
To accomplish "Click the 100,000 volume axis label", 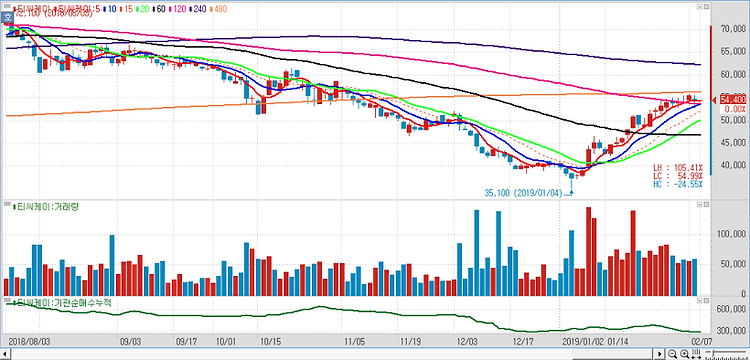I will [x=730, y=235].
